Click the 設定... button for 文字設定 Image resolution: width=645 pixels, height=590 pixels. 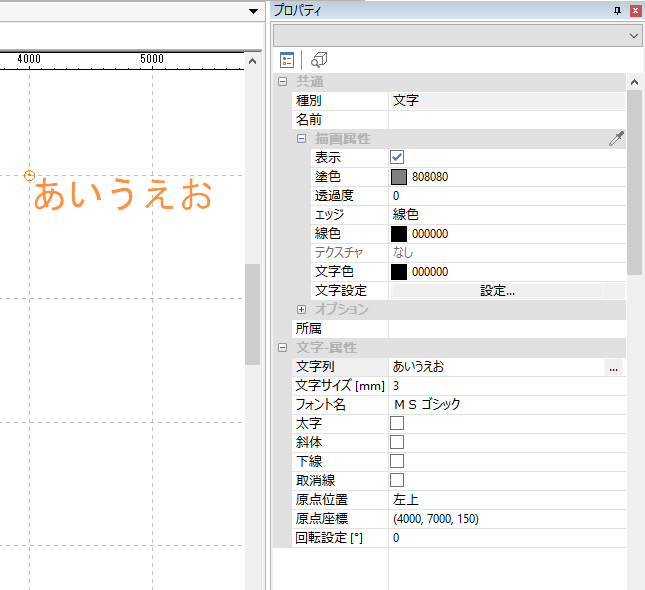pos(497,291)
